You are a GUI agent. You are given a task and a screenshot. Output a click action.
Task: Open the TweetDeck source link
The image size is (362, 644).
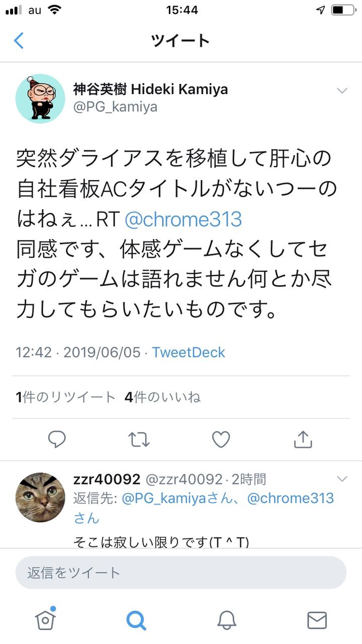(x=189, y=352)
